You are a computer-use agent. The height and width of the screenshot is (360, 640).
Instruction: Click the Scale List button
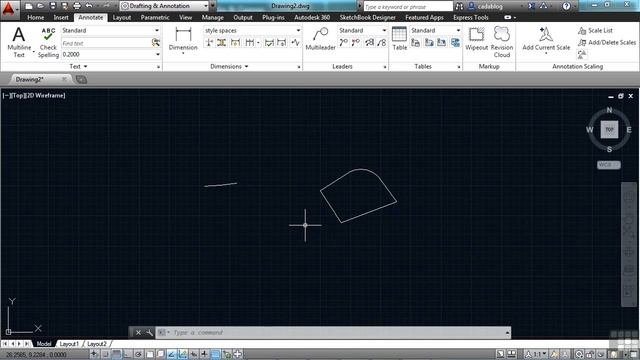pos(596,31)
